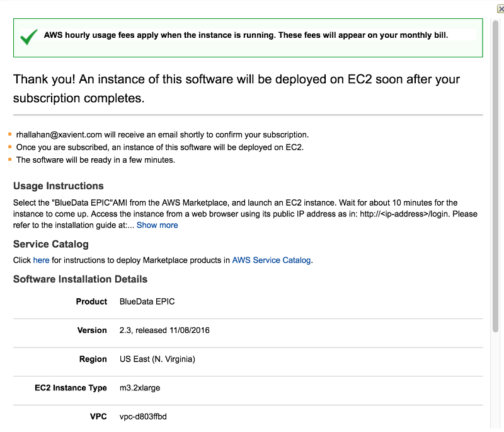Click the 'Thank you!' headline text
This screenshot has width=504, height=432.
pyautogui.click(x=237, y=88)
